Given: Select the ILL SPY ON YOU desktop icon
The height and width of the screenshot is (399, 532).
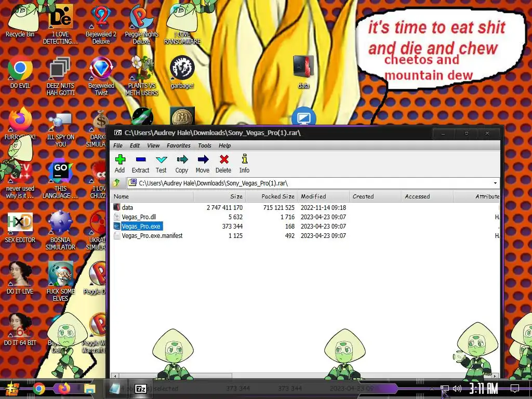Looking at the screenshot, I should point(60,129).
